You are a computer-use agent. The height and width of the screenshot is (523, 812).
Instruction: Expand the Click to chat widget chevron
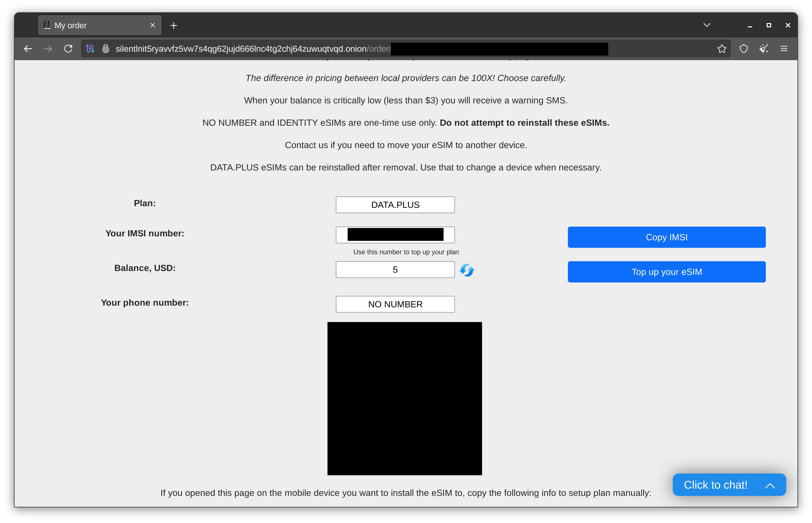[770, 485]
